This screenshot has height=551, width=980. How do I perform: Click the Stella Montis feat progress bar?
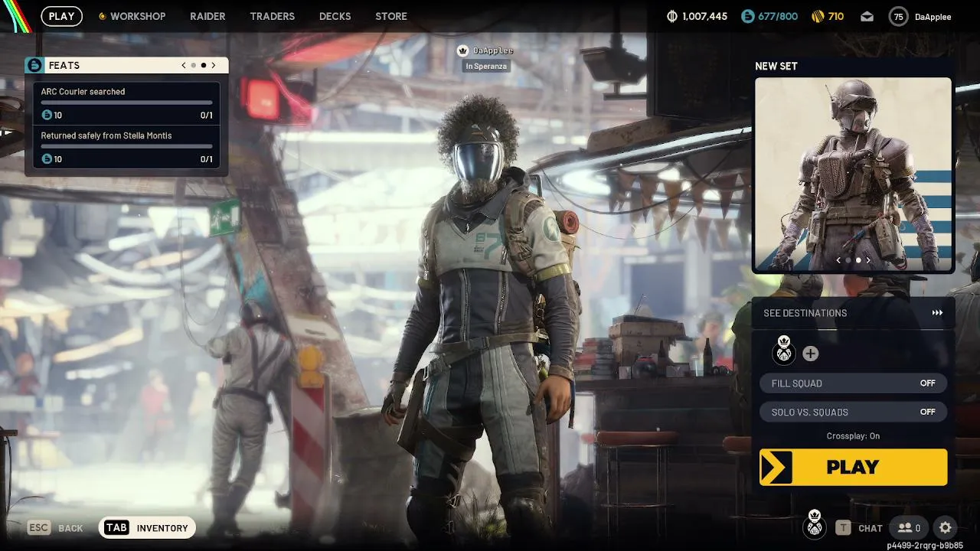127,146
